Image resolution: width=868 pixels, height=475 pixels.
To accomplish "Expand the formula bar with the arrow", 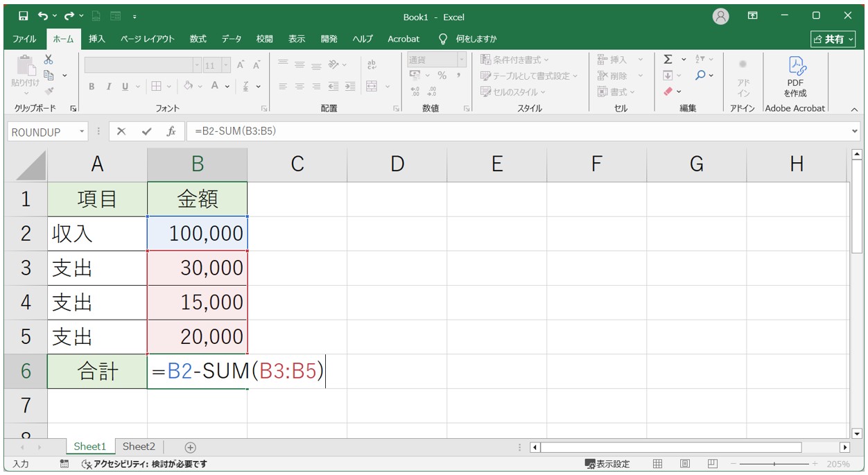I will coord(854,131).
